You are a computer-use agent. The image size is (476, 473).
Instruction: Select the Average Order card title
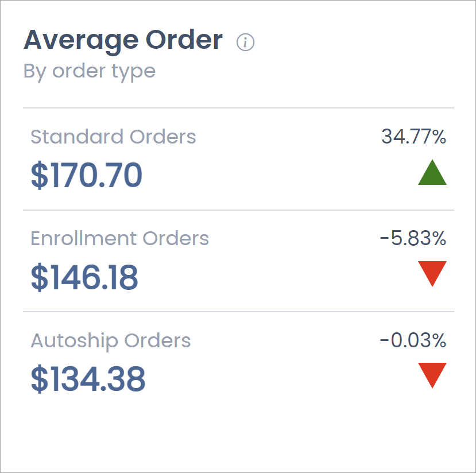point(122,40)
